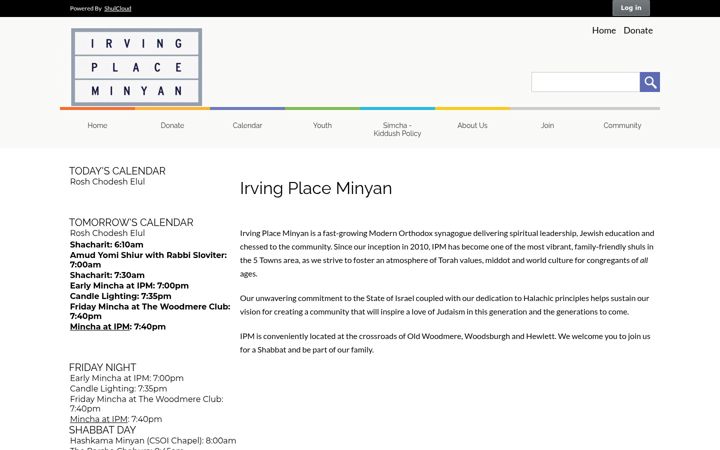Click Friday Night Early Mincha at IPM: 7:00pm
Screen dimensions: 720x450
127,378
